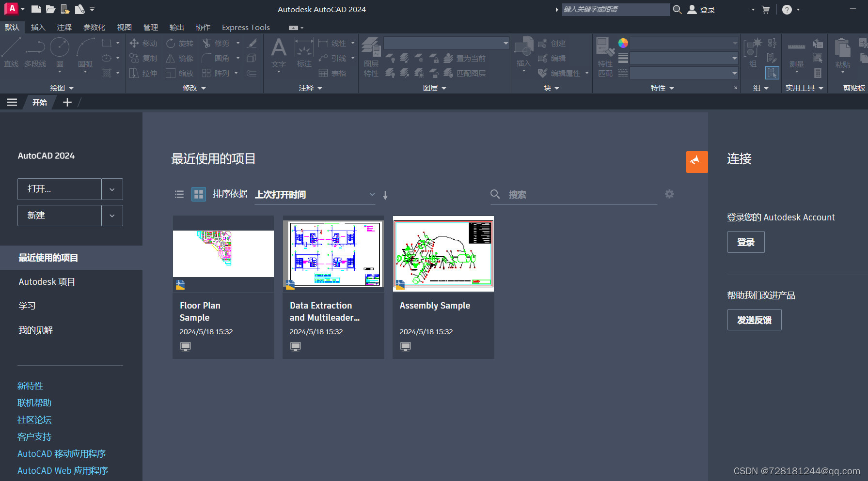Open the Assembly Sample thumbnail
Screen dimensions: 868x481
[443, 253]
